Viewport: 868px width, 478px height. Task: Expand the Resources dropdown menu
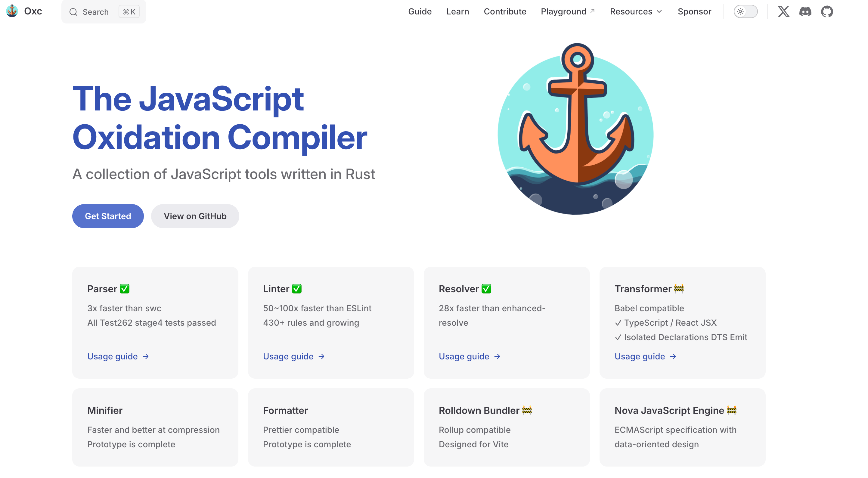631,11
